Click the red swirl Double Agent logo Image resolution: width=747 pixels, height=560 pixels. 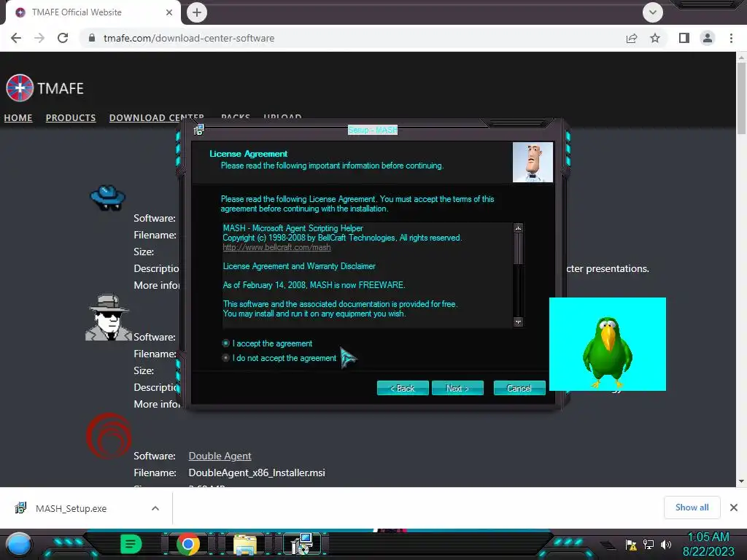pyautogui.click(x=109, y=436)
